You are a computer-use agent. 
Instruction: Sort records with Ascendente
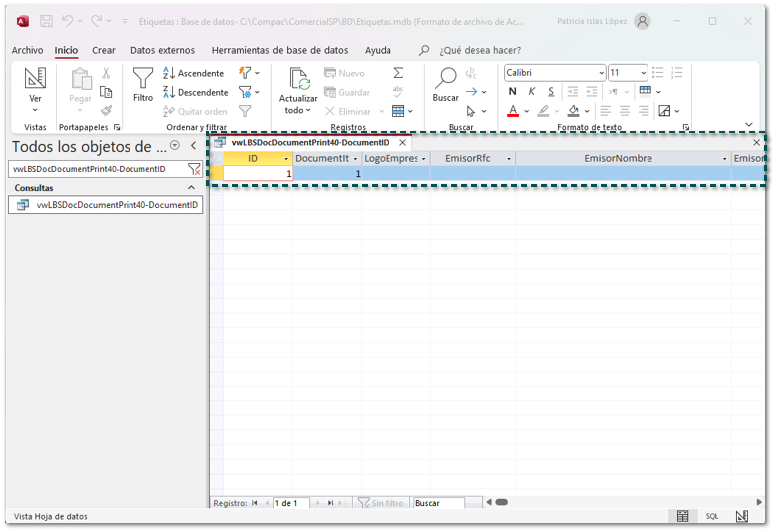[195, 73]
